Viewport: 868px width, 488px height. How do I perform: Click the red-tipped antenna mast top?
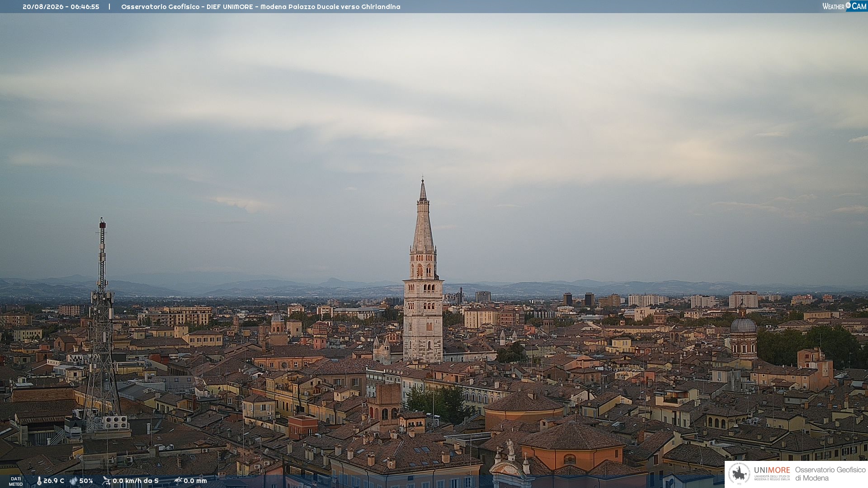102,224
